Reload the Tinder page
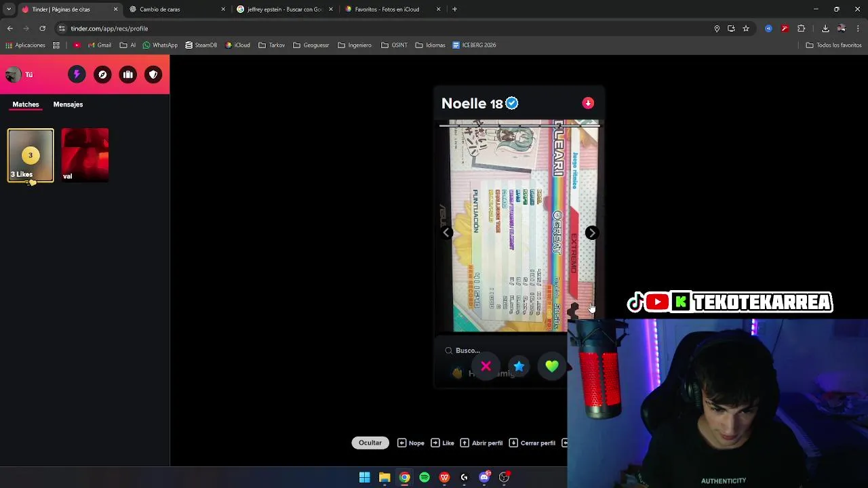868x488 pixels. tap(42, 28)
